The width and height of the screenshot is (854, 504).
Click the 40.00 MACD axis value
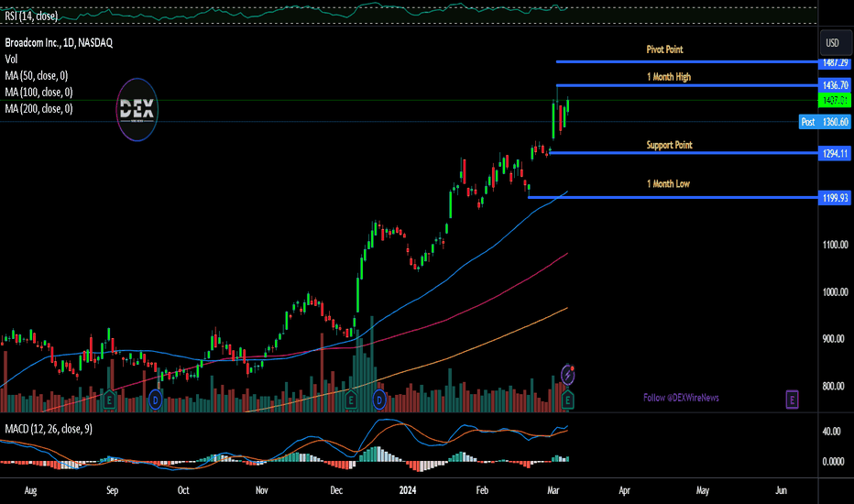click(x=831, y=432)
